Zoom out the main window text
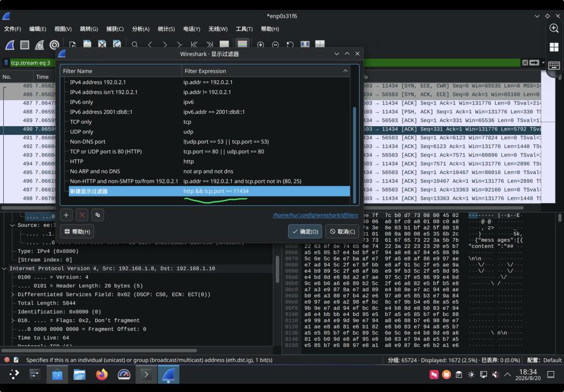This screenshot has height=392, width=564. 275,45
